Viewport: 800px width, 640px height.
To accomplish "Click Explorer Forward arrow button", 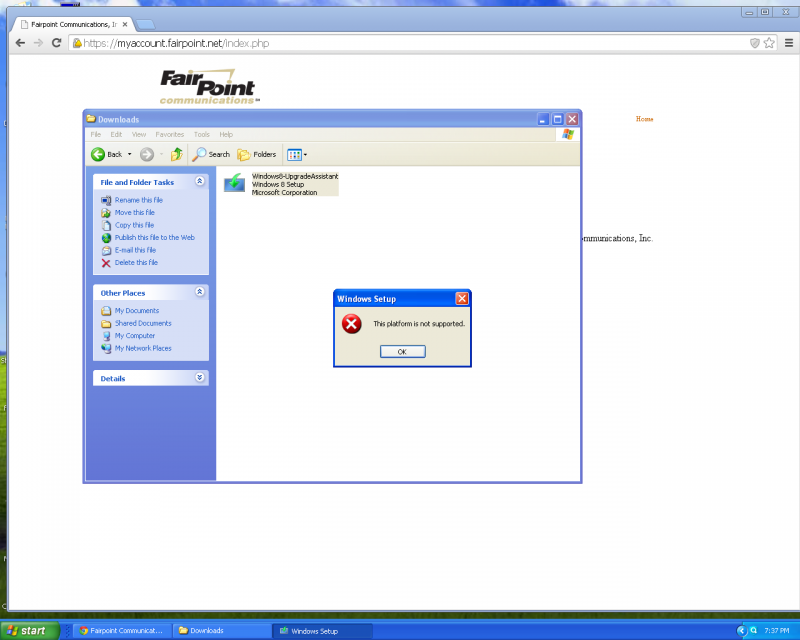I will click(147, 154).
